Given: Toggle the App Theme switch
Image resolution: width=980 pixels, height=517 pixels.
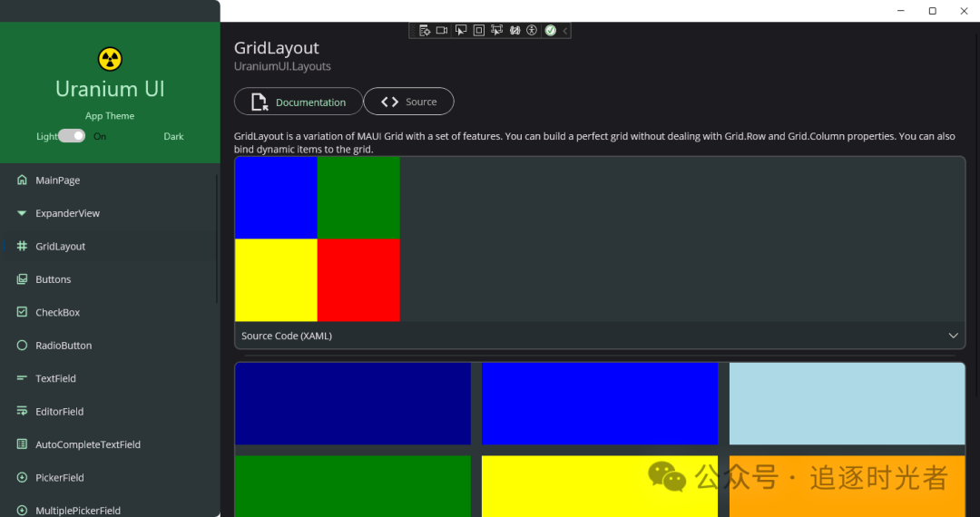Looking at the screenshot, I should click(x=72, y=136).
